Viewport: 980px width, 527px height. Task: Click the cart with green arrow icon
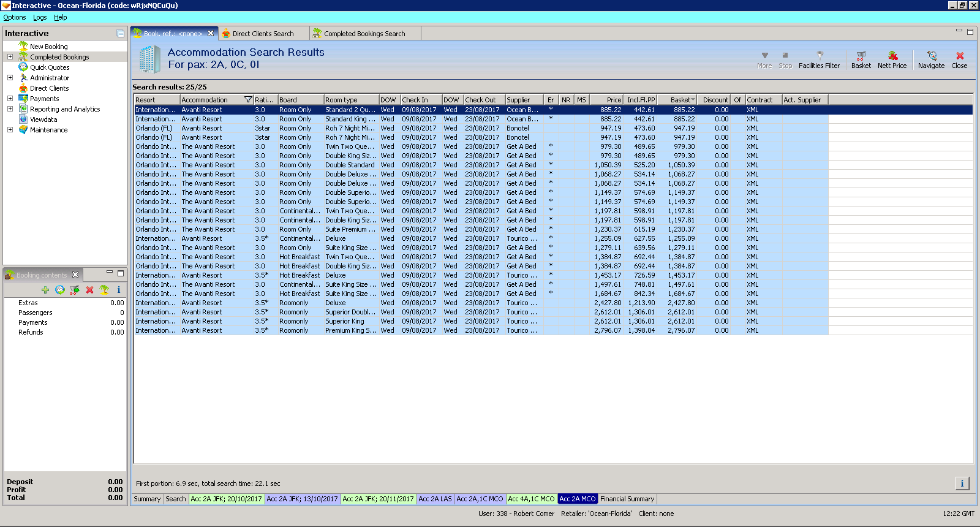pyautogui.click(x=75, y=290)
